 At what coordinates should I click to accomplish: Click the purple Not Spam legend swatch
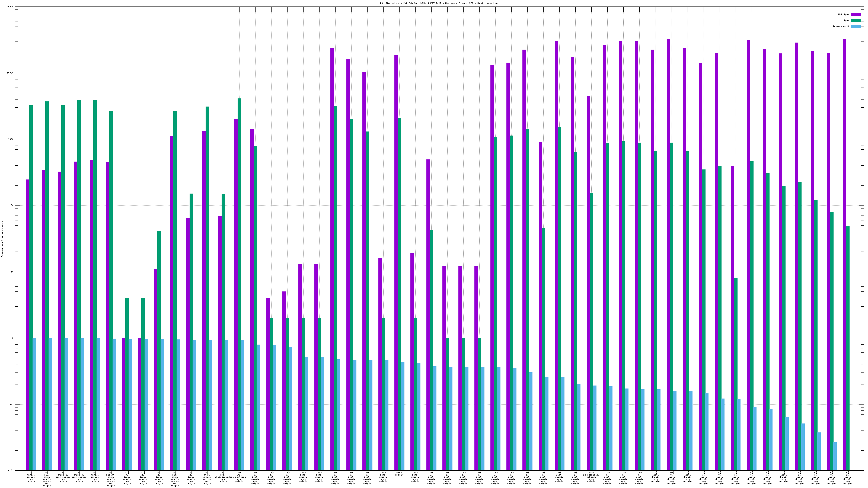click(x=856, y=14)
